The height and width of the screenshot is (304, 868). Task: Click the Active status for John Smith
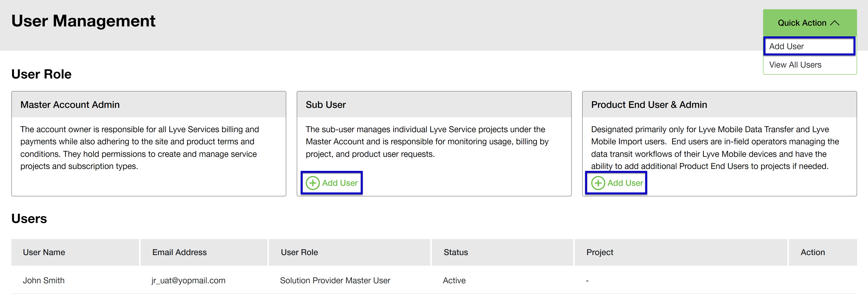coord(454,280)
